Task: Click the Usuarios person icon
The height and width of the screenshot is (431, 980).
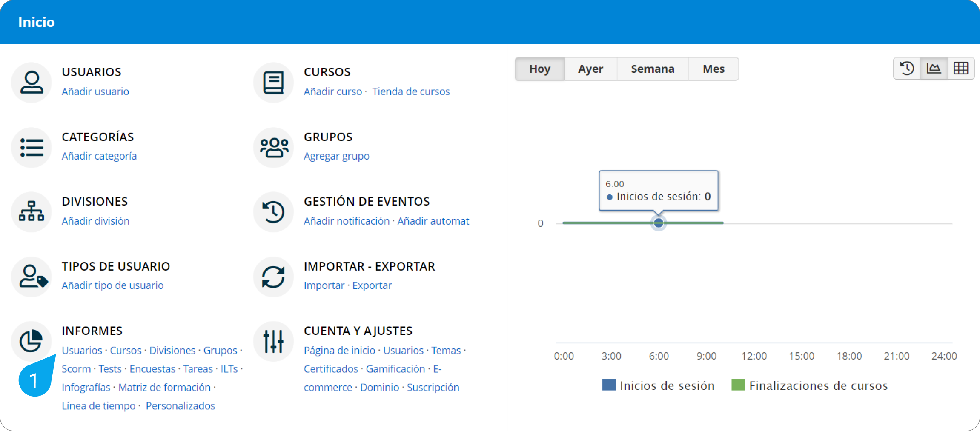Action: click(32, 83)
